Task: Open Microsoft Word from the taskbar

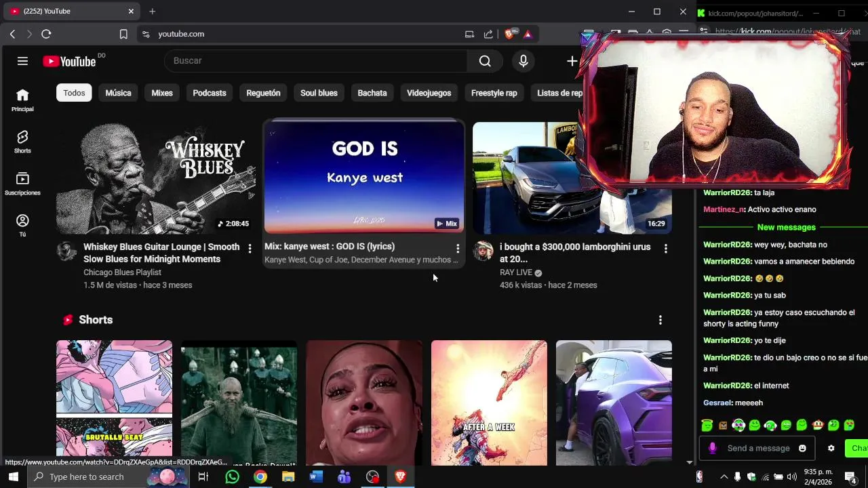Action: click(x=316, y=477)
